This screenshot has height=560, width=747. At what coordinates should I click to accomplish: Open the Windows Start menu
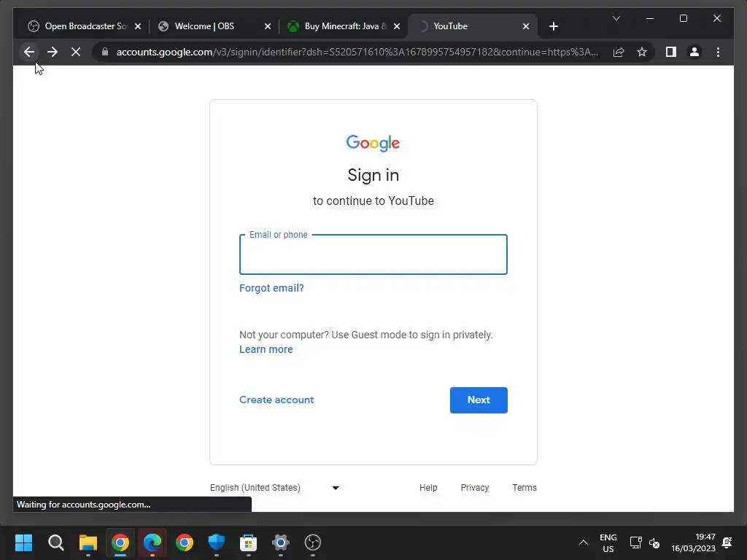point(23,542)
